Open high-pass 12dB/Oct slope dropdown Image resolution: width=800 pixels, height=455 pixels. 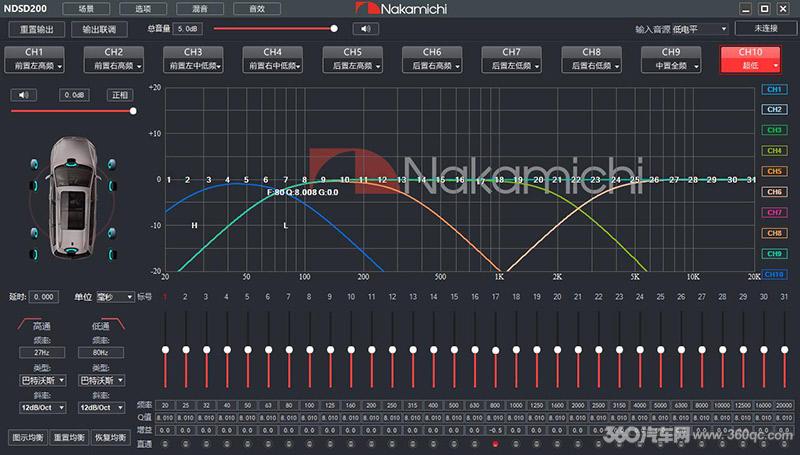pyautogui.click(x=42, y=408)
